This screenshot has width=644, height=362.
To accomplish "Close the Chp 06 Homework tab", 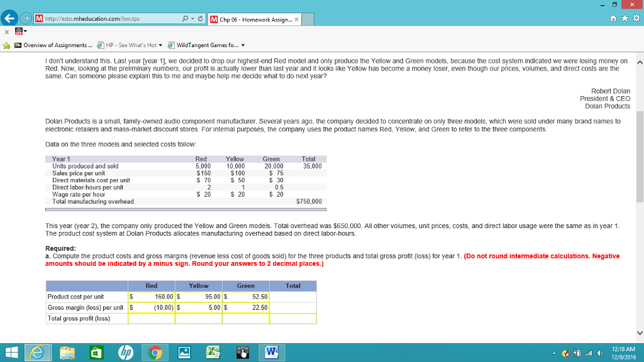I will click(297, 19).
